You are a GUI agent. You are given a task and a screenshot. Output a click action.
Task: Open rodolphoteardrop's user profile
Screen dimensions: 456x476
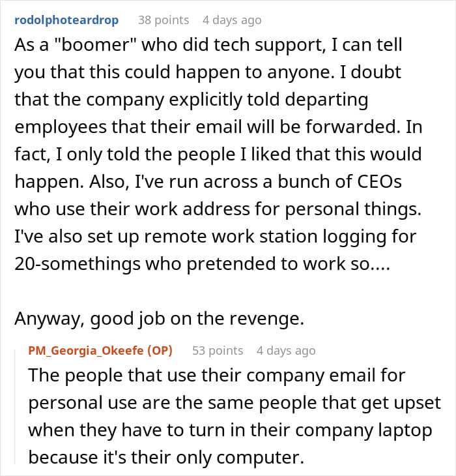pos(66,20)
